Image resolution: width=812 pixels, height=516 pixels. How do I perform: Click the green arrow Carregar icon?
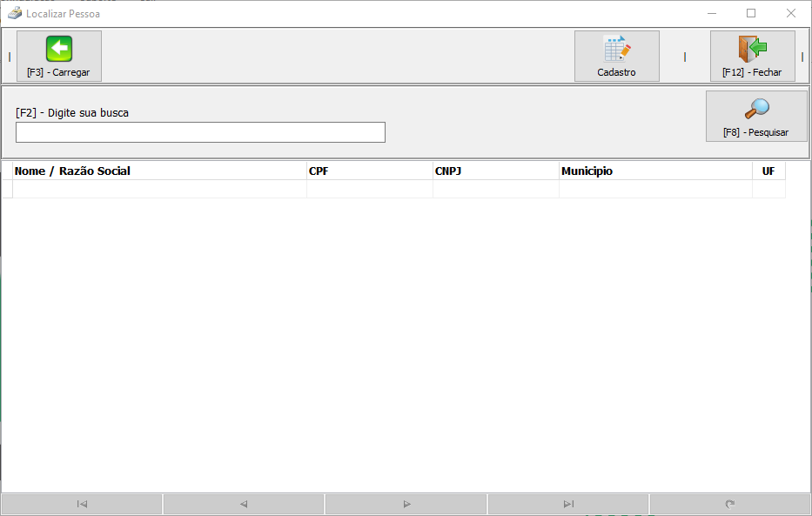click(x=59, y=49)
